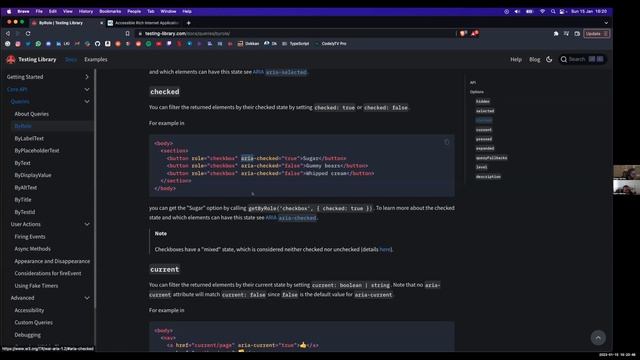The image size is (640, 360).
Task: Open the 'here' details link in Note
Action: click(384, 249)
